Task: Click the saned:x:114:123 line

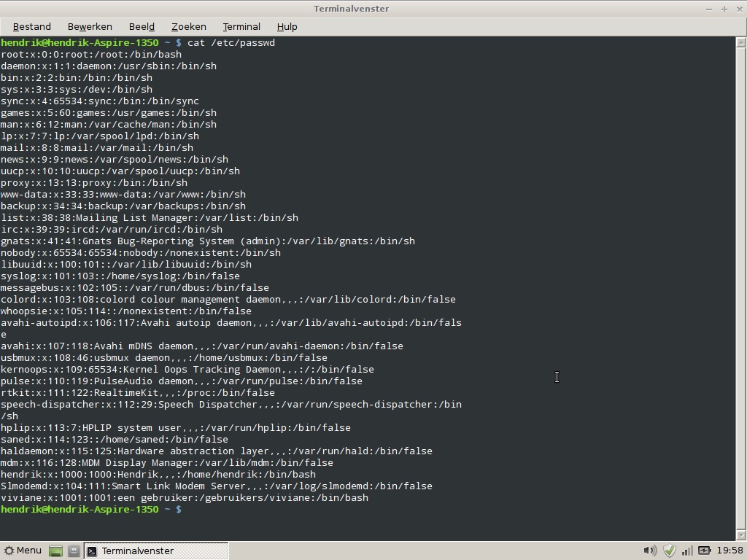Action: click(115, 440)
